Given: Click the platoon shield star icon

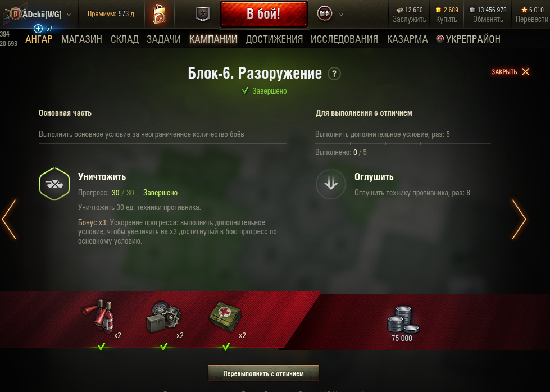Looking at the screenshot, I should [x=203, y=14].
